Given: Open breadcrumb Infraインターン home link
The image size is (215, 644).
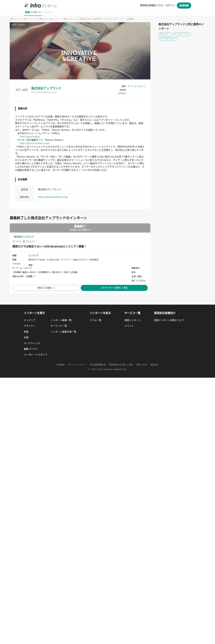Looking at the screenshot, I should point(35,19).
